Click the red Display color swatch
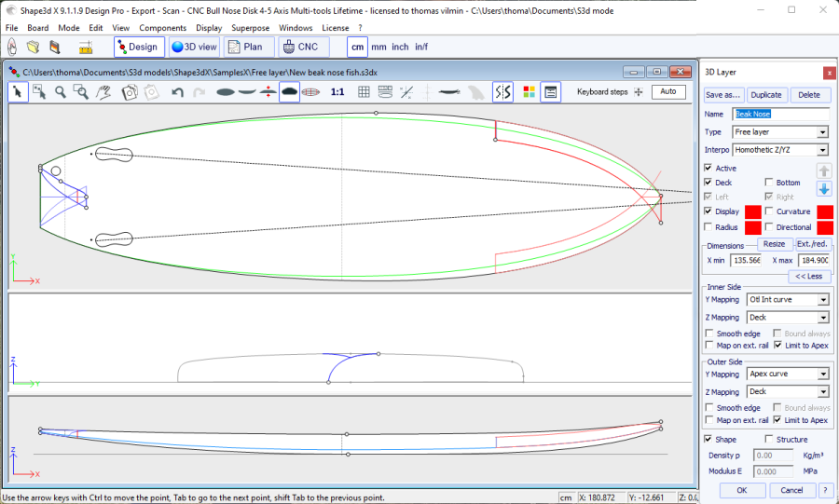This screenshot has height=504, width=839. point(752,211)
